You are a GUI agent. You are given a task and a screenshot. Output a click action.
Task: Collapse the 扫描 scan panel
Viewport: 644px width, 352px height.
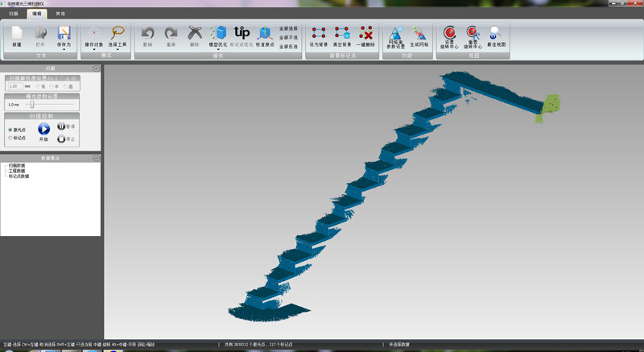tap(96, 69)
